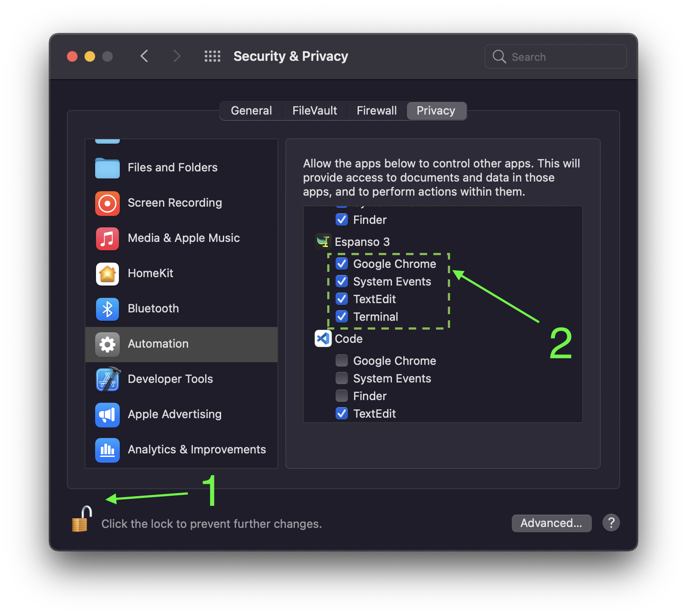
Task: Choose the Bluetooth icon in sidebar
Action: (x=107, y=309)
